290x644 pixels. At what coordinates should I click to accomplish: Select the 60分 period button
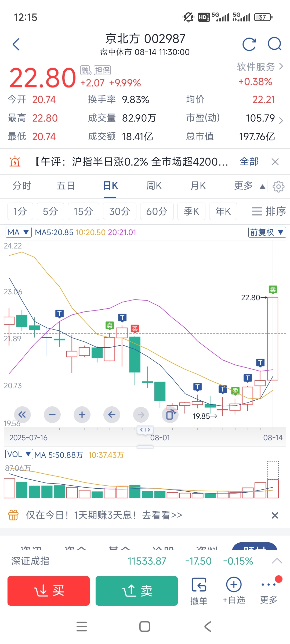coord(157,211)
